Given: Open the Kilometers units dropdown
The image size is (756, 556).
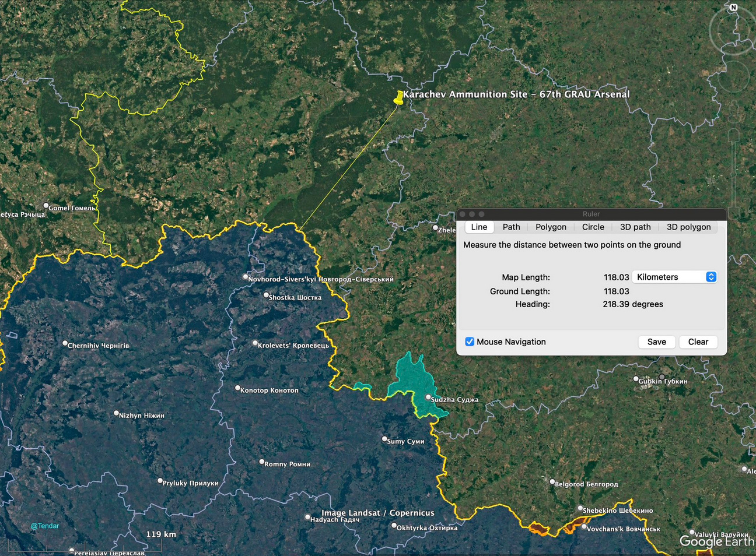Looking at the screenshot, I should 674,277.
